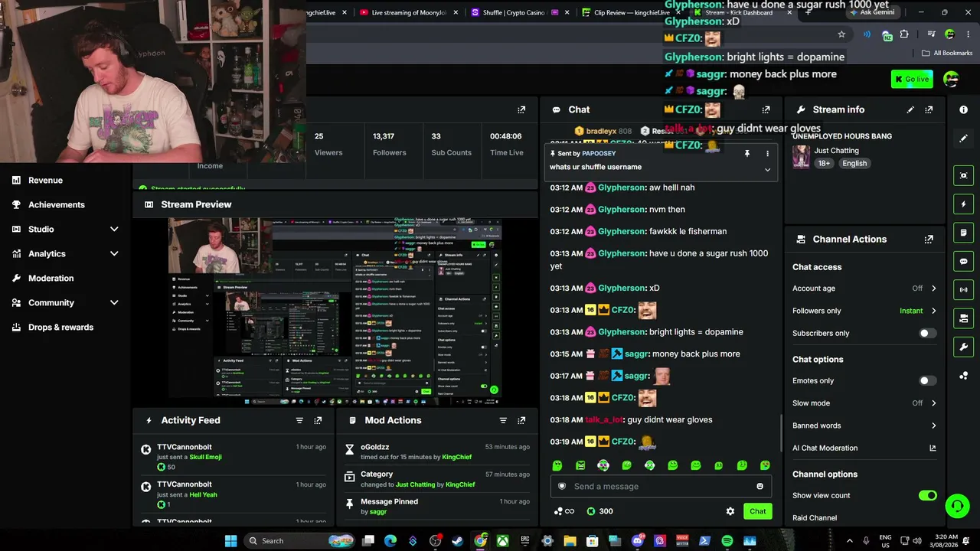
Task: Expand the Studio sidebar menu
Action: [114, 229]
